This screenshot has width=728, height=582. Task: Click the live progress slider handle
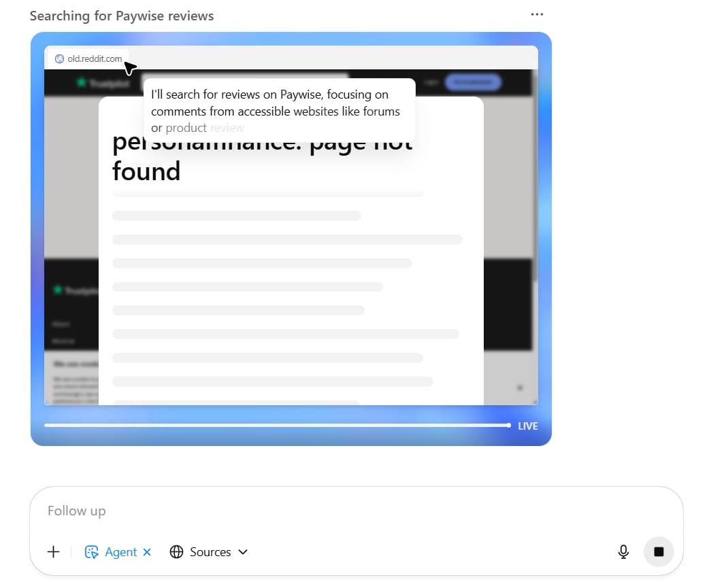(509, 425)
